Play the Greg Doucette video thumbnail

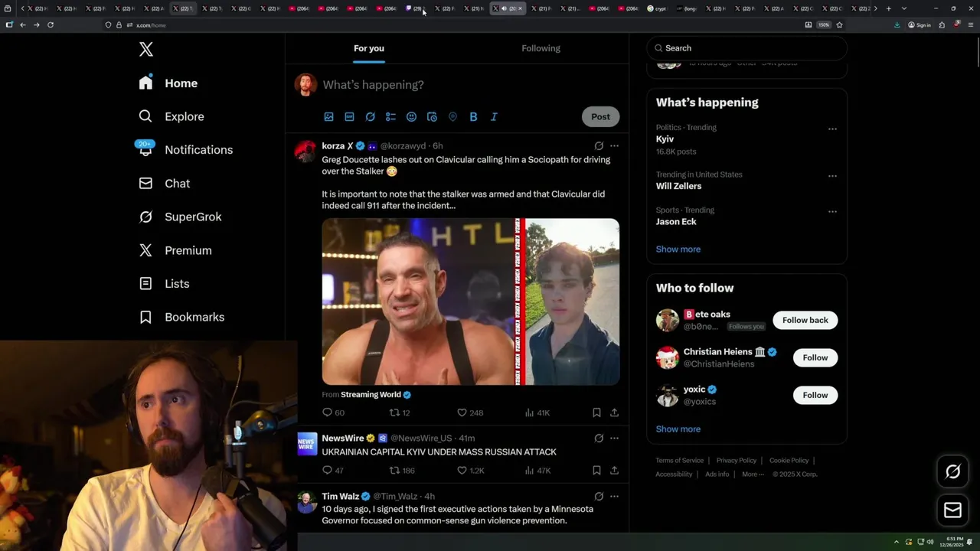click(x=470, y=302)
